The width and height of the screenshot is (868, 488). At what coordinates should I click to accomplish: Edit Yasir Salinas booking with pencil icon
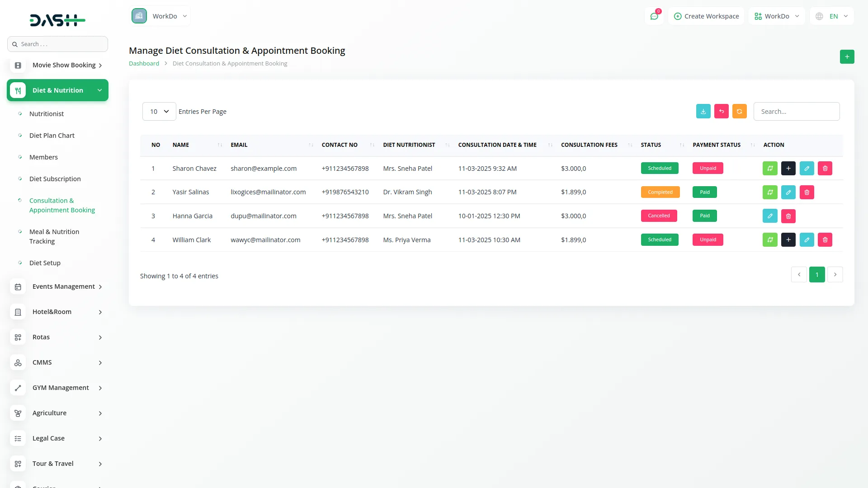coord(788,192)
